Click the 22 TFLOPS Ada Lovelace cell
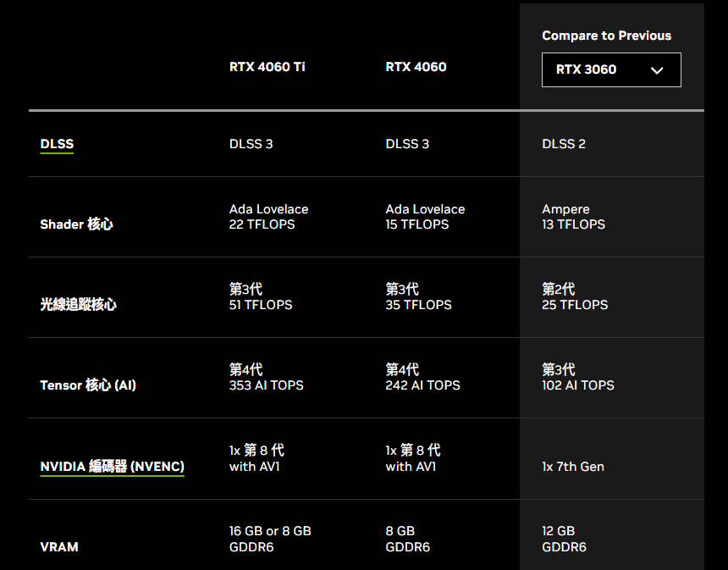 pyautogui.click(x=268, y=217)
